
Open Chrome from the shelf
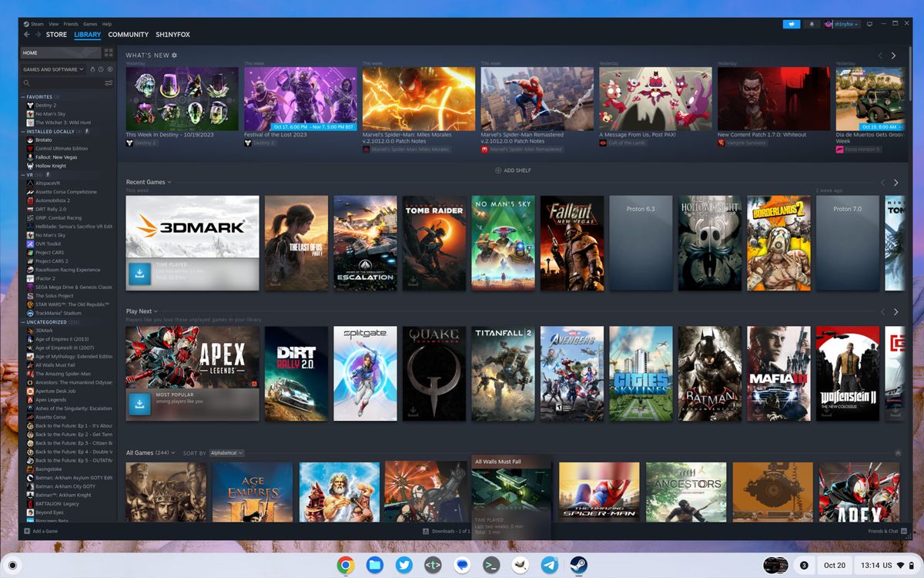tap(346, 565)
